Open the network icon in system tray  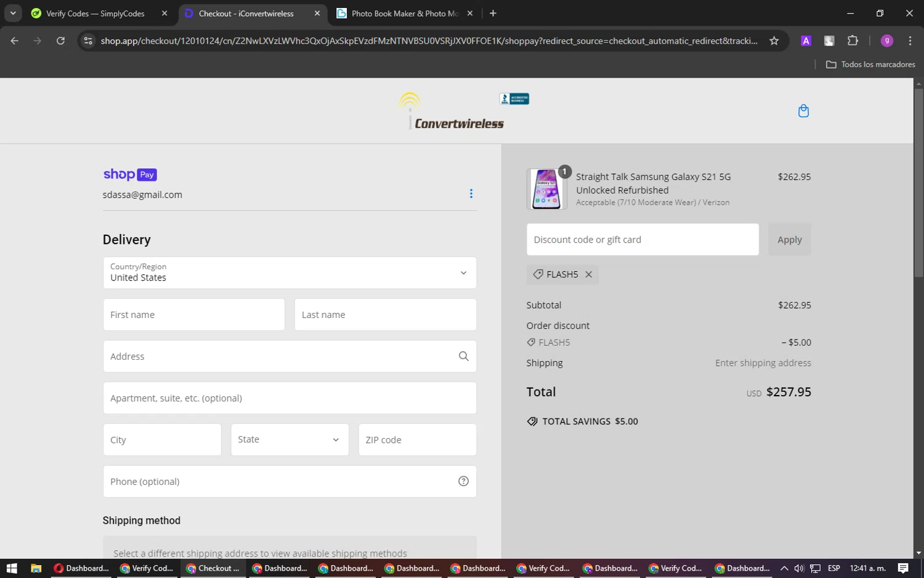click(815, 568)
